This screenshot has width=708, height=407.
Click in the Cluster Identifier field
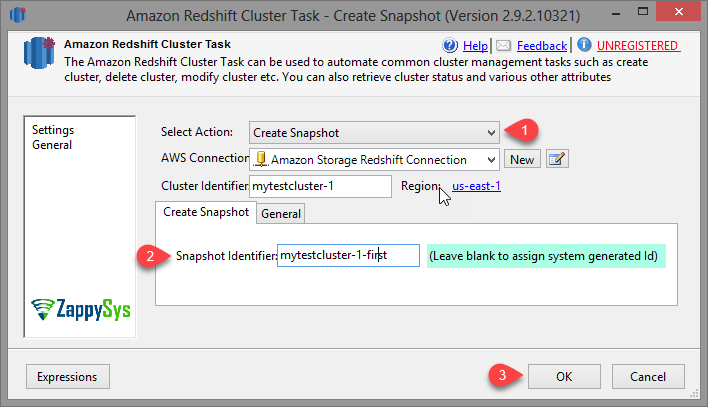[320, 186]
